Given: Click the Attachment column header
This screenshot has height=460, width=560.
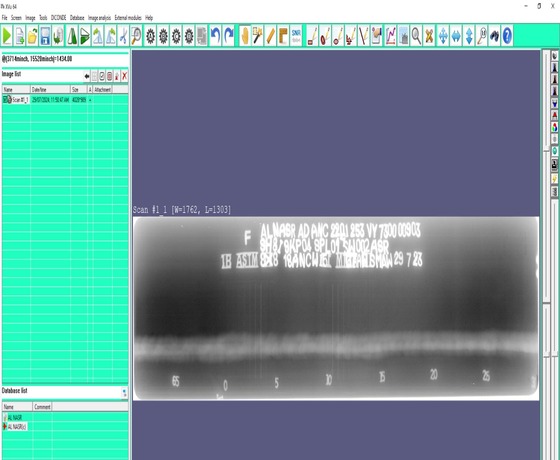Looking at the screenshot, I should [x=102, y=90].
